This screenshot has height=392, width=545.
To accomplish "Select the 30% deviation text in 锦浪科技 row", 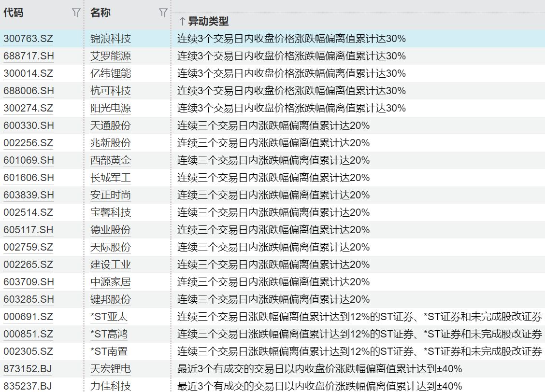I will [292, 39].
